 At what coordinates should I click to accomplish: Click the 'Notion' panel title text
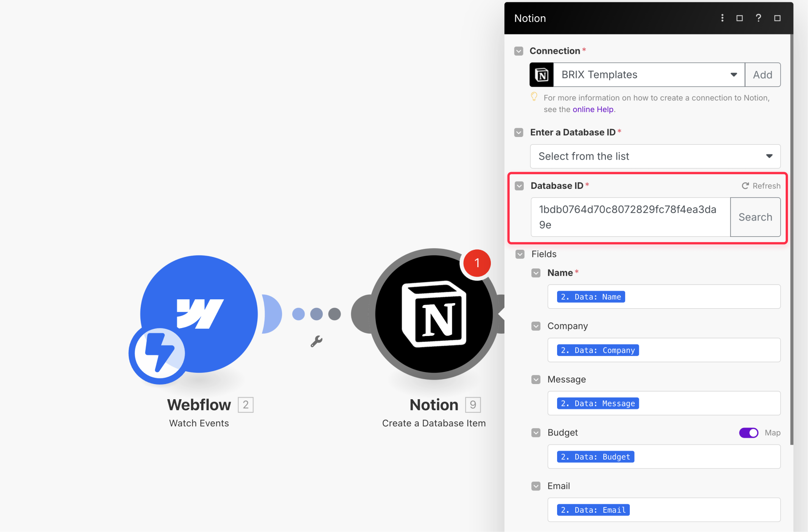pyautogui.click(x=530, y=18)
